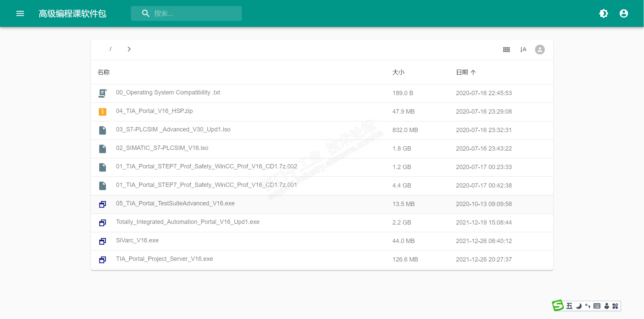This screenshot has width=644, height=319.
Task: Select SiVarc_V16.exe file name
Action: coord(137,240)
